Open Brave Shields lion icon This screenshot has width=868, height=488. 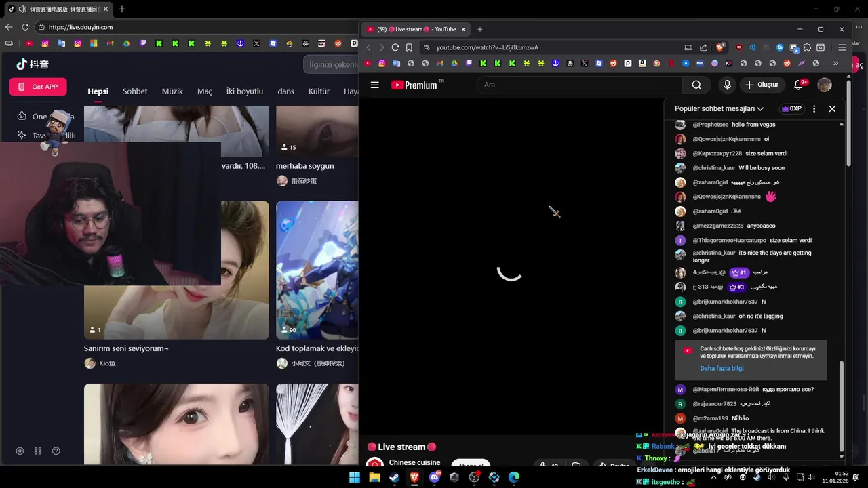point(721,47)
